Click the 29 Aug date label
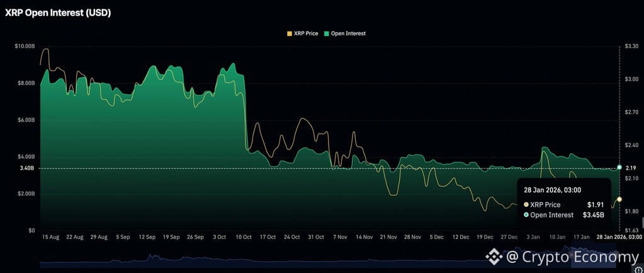The height and width of the screenshot is (273, 644). (99, 238)
